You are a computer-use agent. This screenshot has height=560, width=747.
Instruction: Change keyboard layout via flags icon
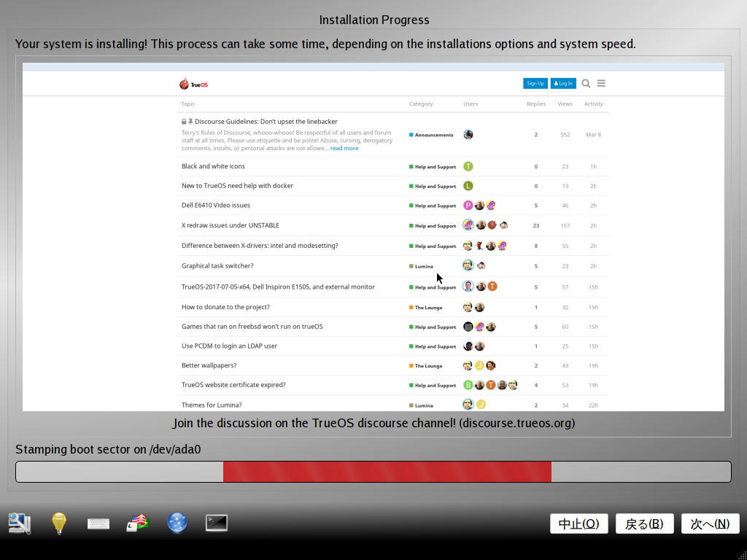point(138,524)
